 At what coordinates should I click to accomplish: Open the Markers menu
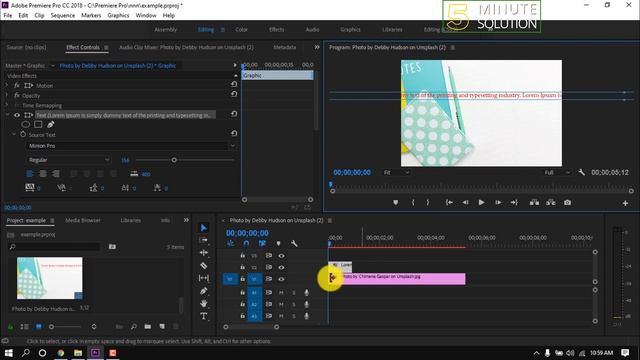click(x=91, y=16)
